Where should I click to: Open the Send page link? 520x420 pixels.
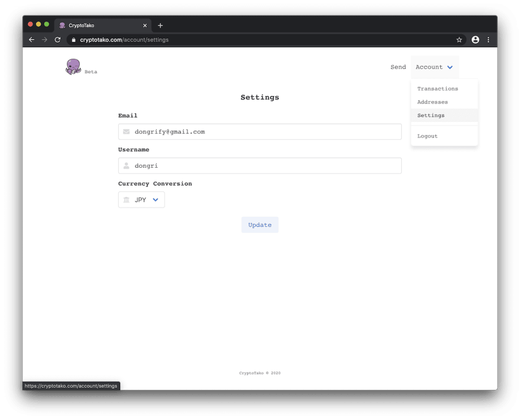pos(398,67)
